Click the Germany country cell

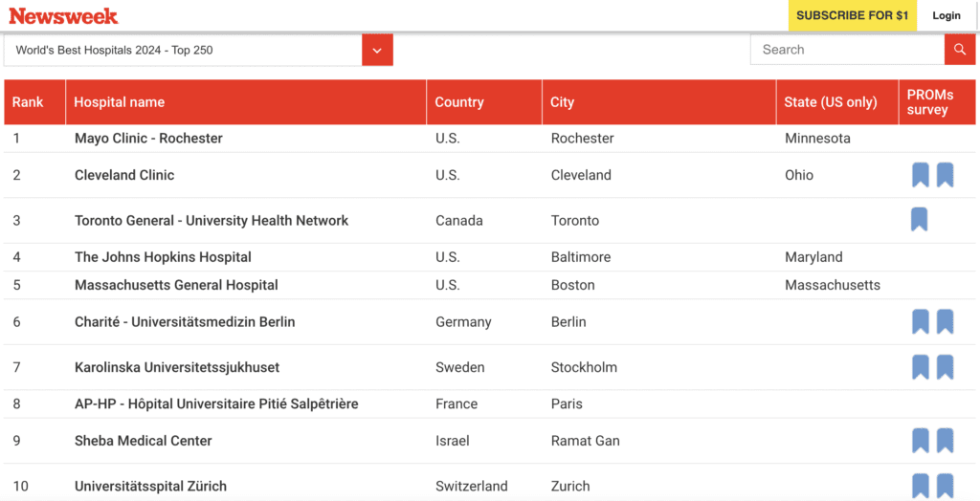pos(463,321)
